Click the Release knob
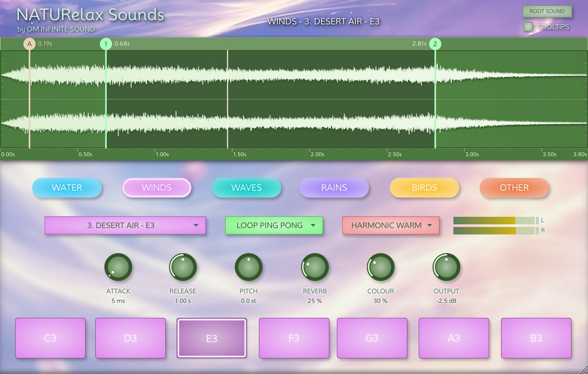The height and width of the screenshot is (374, 588). [x=183, y=267]
